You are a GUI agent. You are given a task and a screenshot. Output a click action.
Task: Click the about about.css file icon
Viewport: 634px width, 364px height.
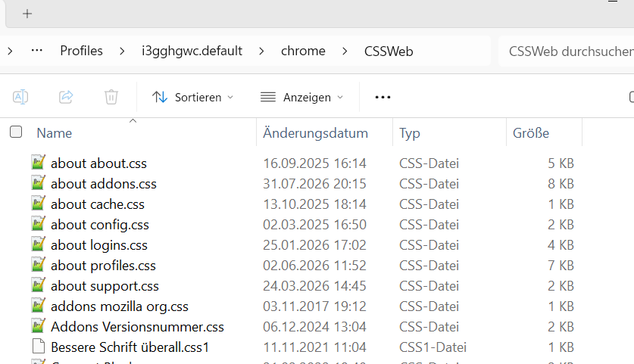pos(38,163)
